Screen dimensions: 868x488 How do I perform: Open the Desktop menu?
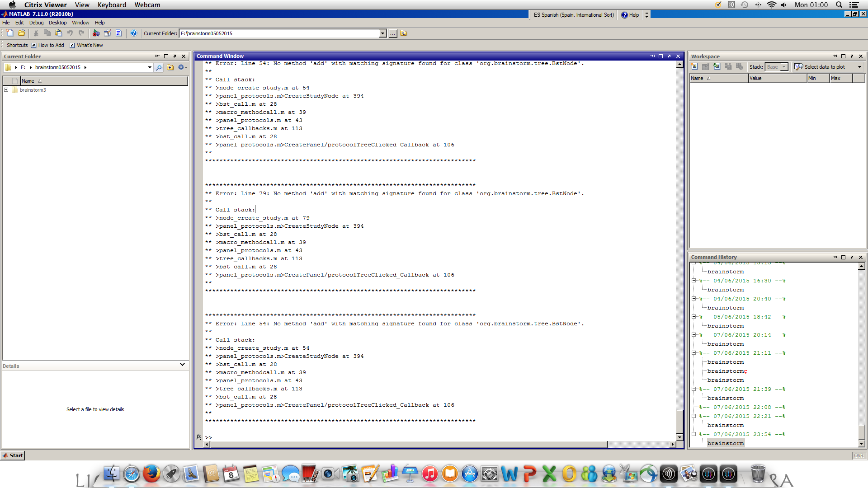[x=57, y=23]
